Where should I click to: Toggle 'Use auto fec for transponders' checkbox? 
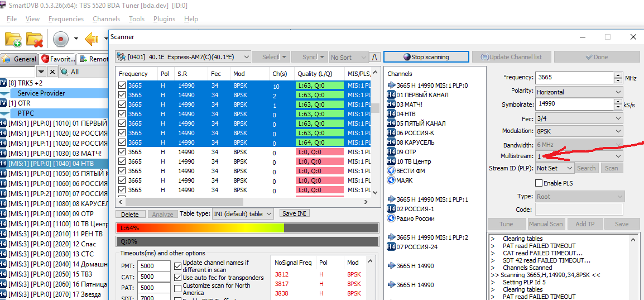pyautogui.click(x=178, y=278)
